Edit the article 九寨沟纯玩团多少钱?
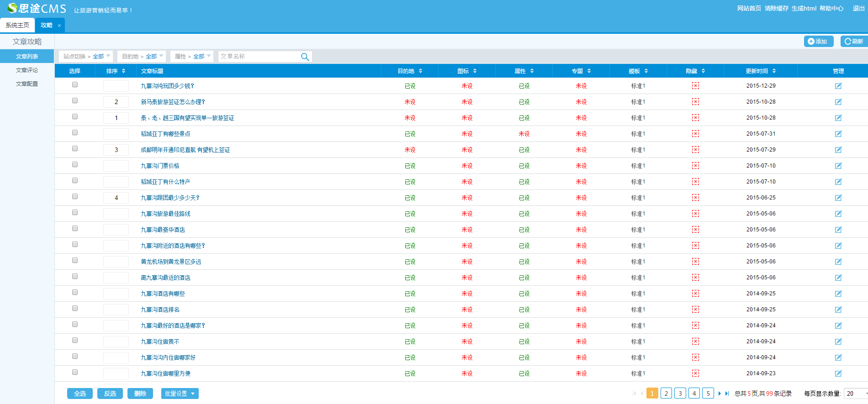 [x=838, y=86]
